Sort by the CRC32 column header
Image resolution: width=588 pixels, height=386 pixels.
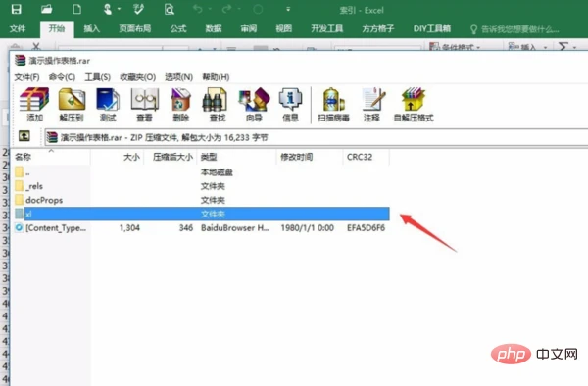coord(366,157)
